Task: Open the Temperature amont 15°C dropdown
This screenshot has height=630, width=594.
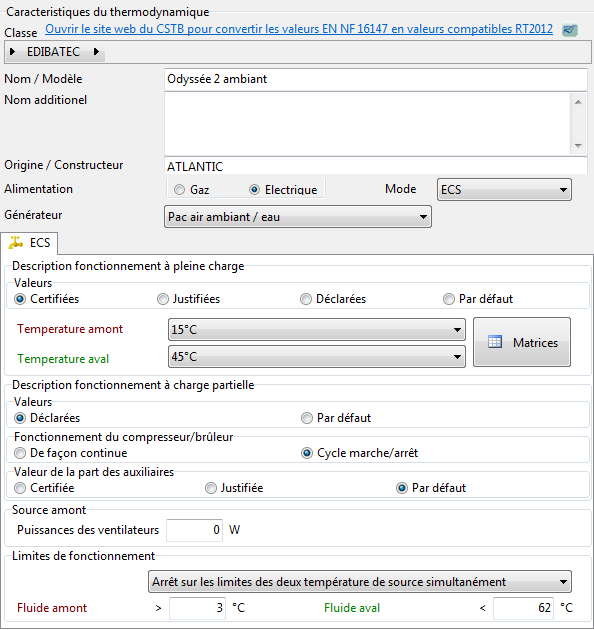Action: point(317,330)
